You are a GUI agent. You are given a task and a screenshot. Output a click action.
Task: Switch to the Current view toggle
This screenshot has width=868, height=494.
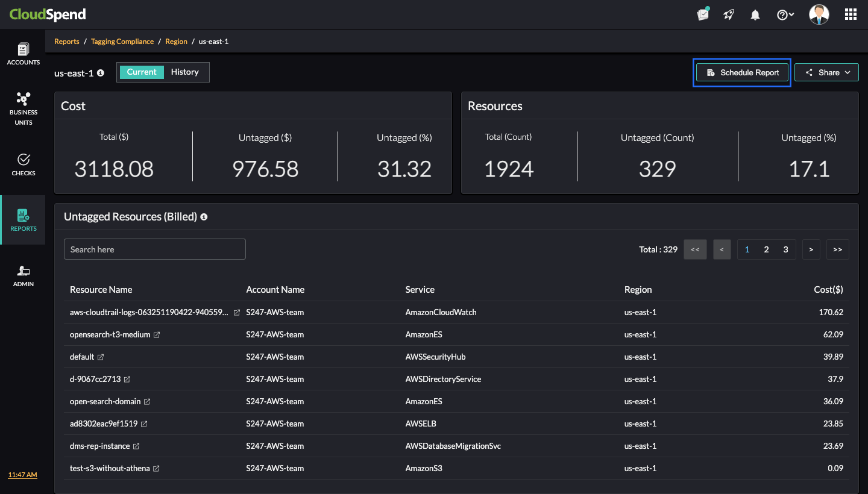tap(141, 72)
